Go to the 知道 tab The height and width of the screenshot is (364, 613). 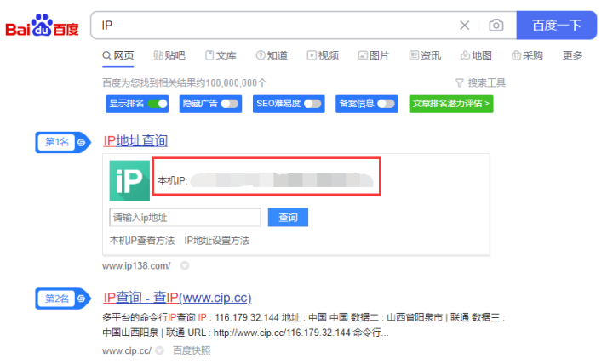(x=272, y=55)
